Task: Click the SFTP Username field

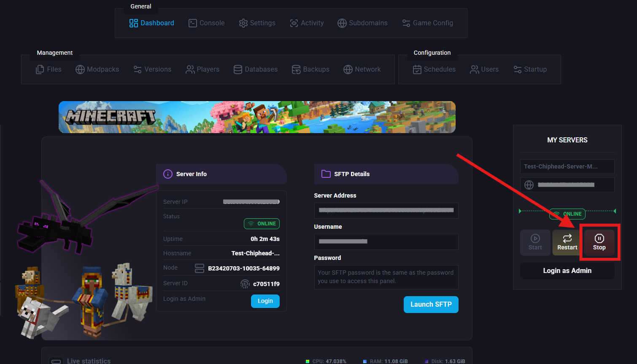Action: tap(386, 242)
